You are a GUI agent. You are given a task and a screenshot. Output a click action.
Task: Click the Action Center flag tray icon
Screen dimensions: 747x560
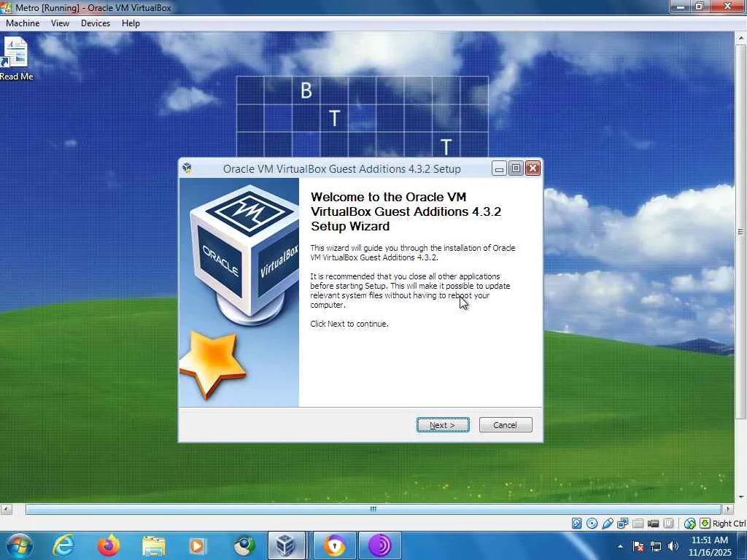point(638,546)
